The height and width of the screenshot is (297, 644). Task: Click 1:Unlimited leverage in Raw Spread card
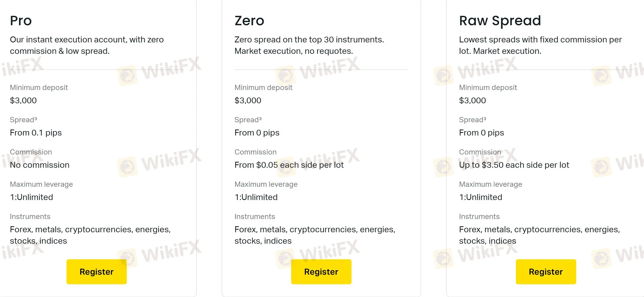point(481,197)
